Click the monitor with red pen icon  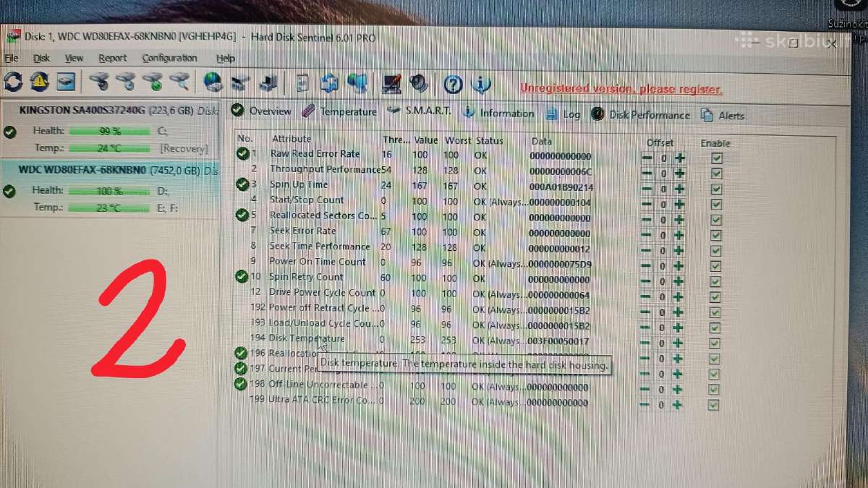pos(392,84)
